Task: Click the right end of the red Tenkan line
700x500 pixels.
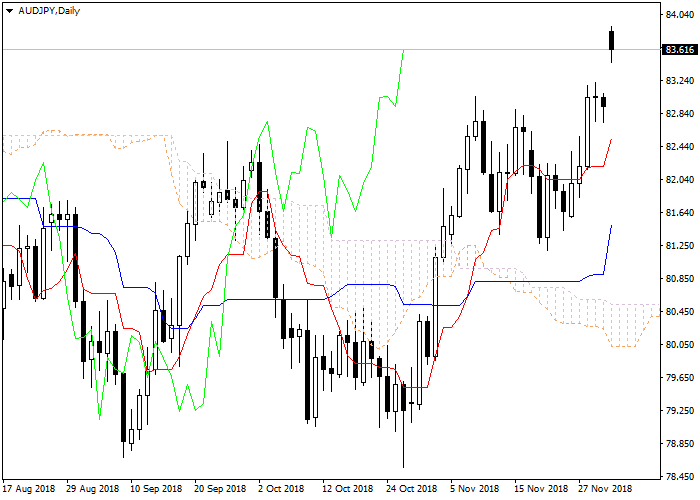Action: [x=611, y=141]
